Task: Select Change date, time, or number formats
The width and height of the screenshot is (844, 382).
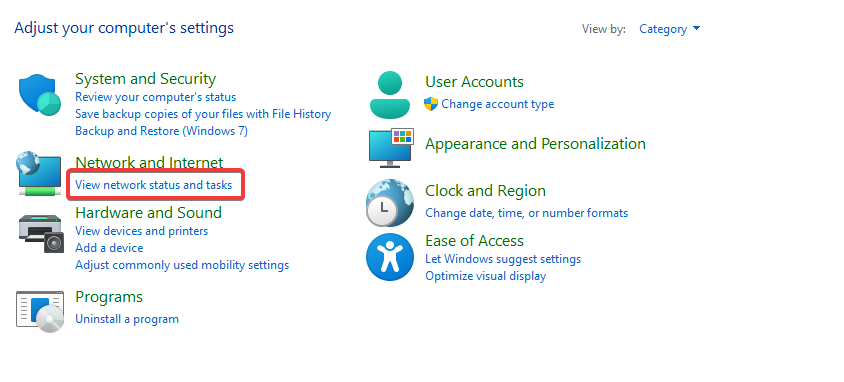Action: (526, 213)
